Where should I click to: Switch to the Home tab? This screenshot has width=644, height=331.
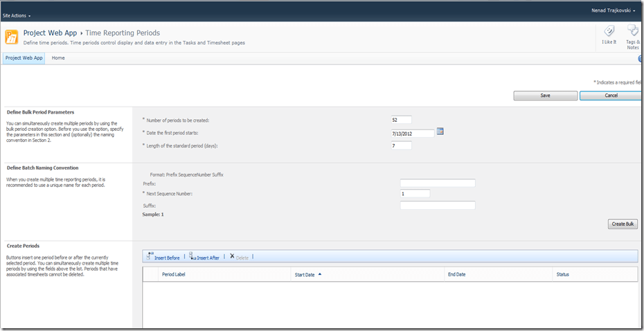[58, 58]
